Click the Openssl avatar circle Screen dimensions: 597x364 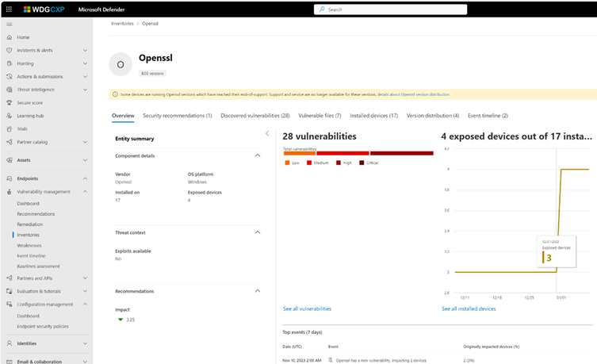pyautogui.click(x=121, y=64)
